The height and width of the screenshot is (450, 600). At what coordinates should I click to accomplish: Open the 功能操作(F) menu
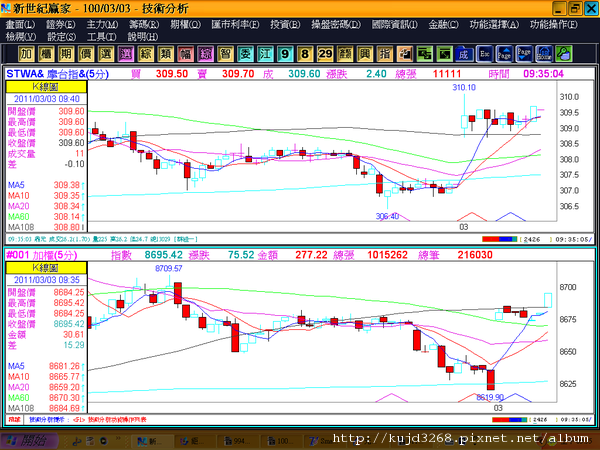[554, 24]
